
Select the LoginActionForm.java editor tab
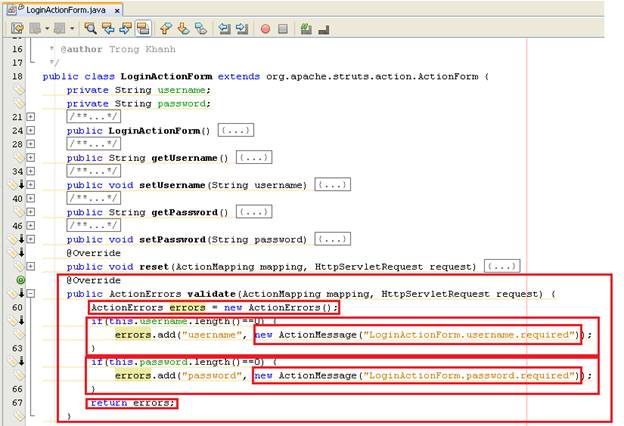[x=66, y=10]
